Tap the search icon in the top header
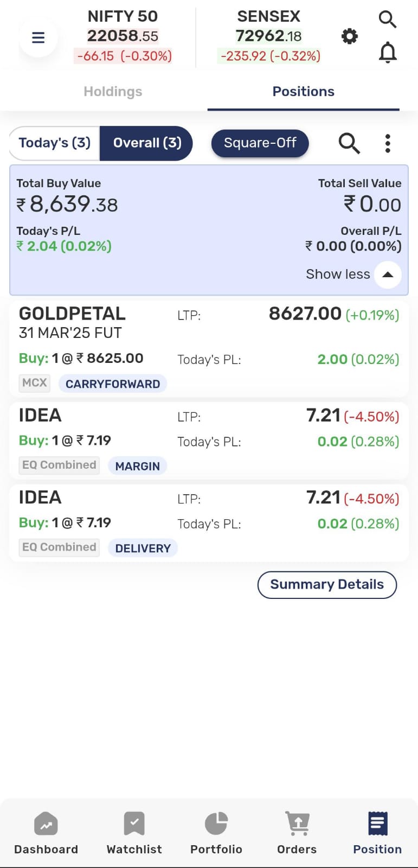This screenshot has height=868, width=418. click(387, 19)
